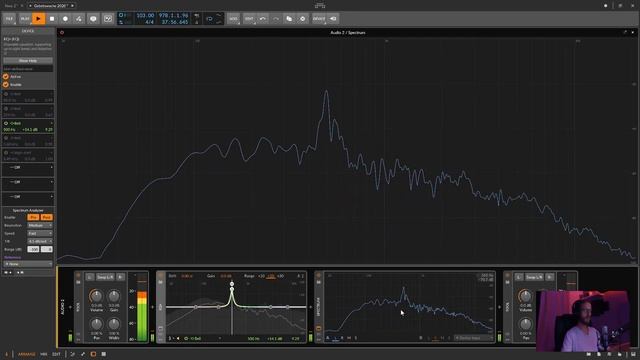
Task: Click the R button in first Tool device
Action: pos(121,277)
